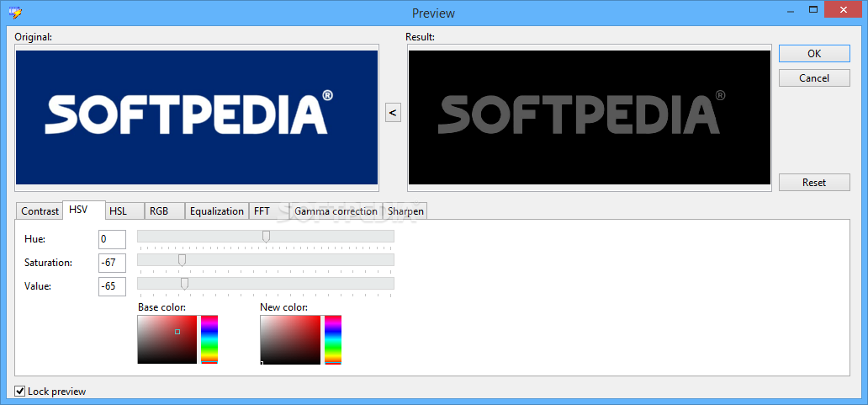Click the 'Hue:' label
This screenshot has width=868, height=405.
34,239
